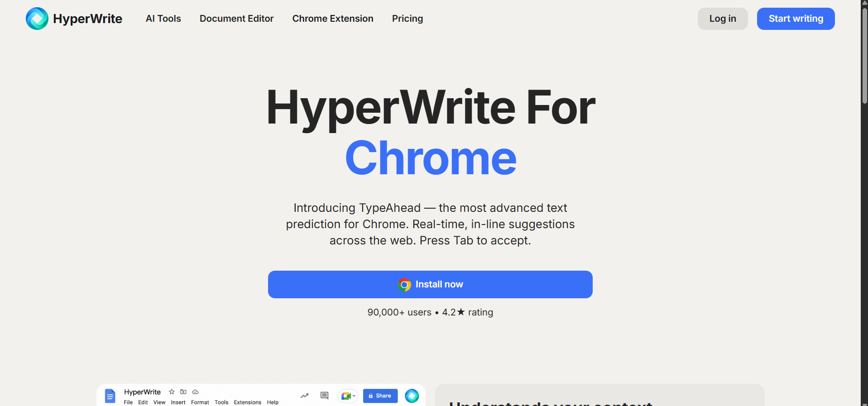This screenshot has width=868, height=406.
Task: Click the HyperWrite document title in preview
Action: (x=142, y=392)
